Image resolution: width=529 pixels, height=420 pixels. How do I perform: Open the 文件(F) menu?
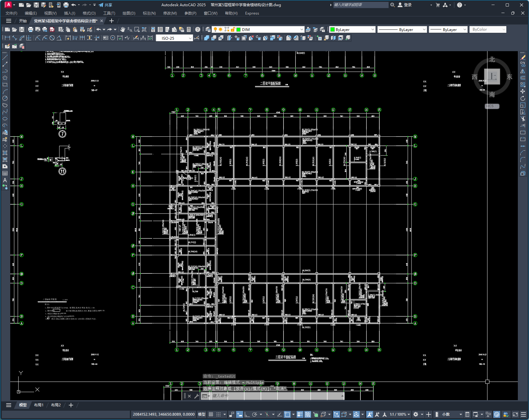coord(11,13)
